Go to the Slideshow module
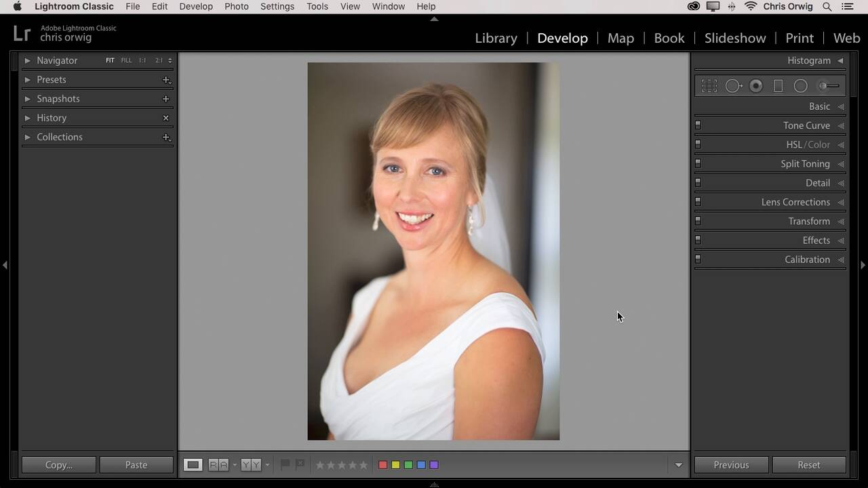This screenshot has height=488, width=868. pyautogui.click(x=735, y=38)
